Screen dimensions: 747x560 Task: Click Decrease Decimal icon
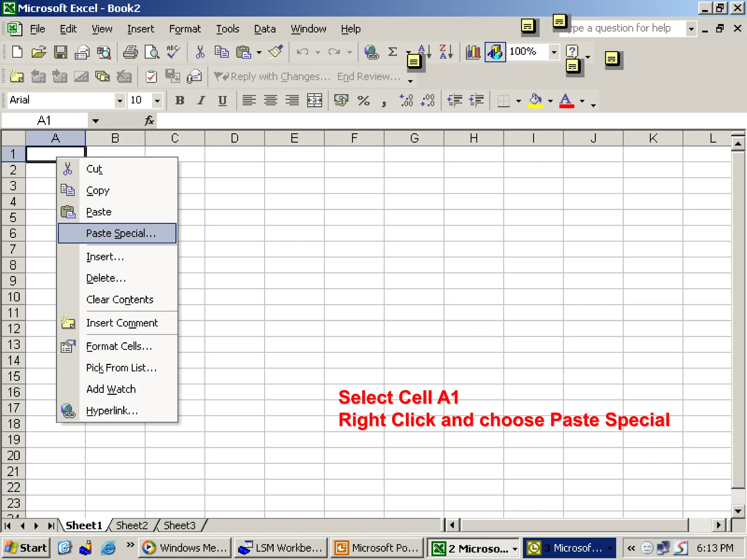[427, 100]
